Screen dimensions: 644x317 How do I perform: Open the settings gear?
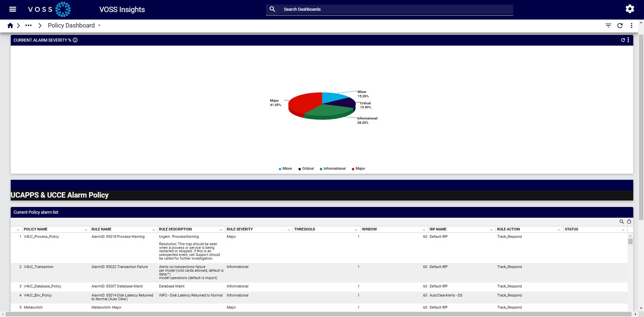[630, 9]
